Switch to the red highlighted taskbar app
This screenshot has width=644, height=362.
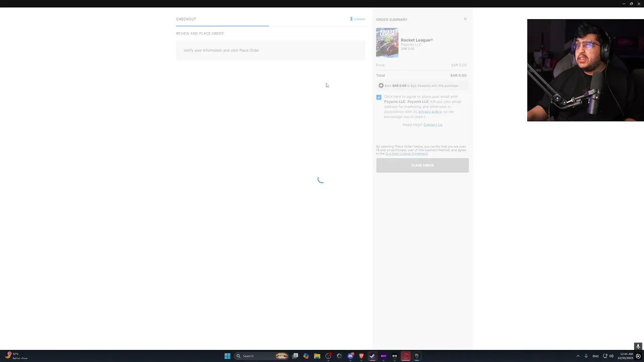(406, 356)
